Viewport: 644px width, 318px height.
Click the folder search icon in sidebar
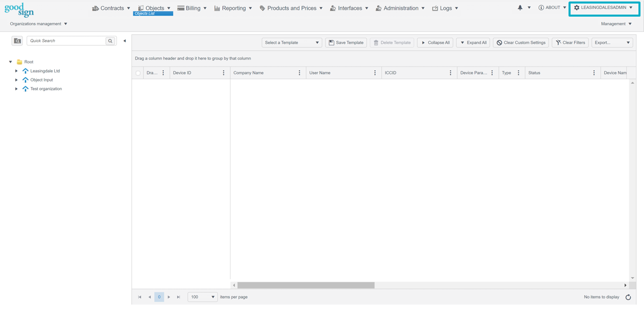(x=17, y=41)
